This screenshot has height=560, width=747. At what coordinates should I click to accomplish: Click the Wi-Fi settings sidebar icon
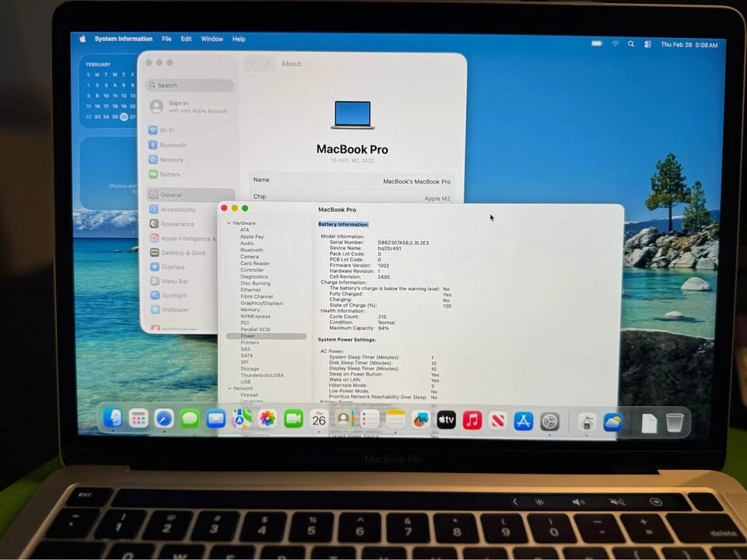pyautogui.click(x=153, y=131)
